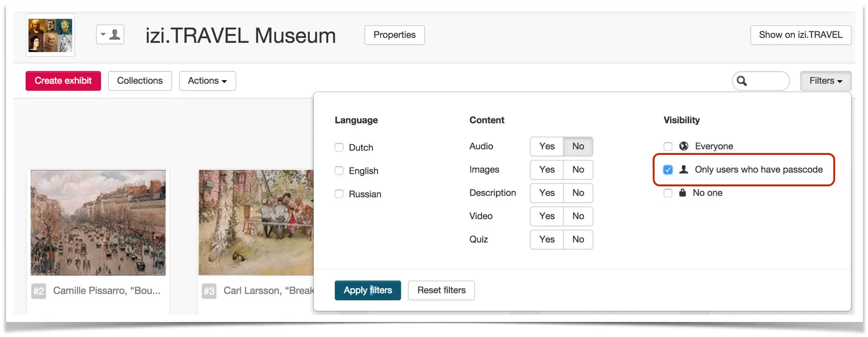Set Description filter to Yes

(547, 193)
